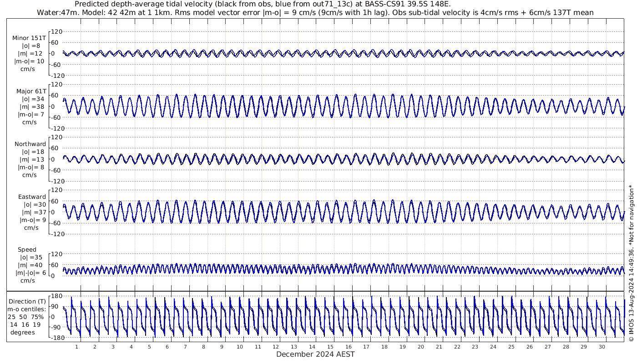Click the day 26 tick label on the x-axis

(x=529, y=347)
